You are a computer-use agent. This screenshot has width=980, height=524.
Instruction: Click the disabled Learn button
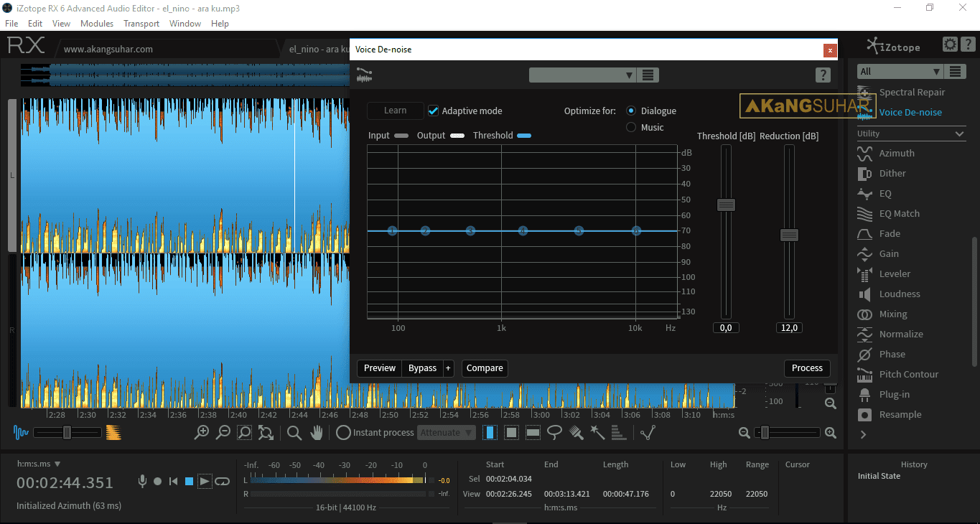click(x=395, y=111)
